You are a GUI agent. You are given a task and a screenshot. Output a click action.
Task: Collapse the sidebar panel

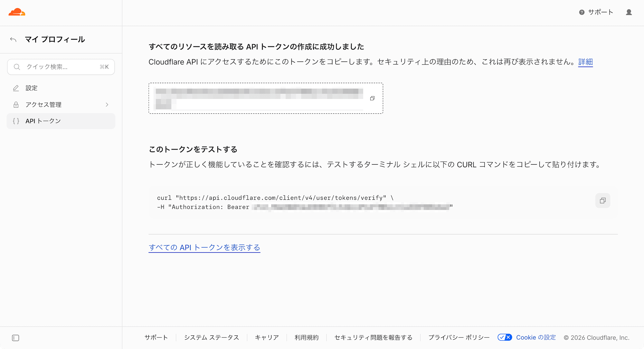[15, 338]
